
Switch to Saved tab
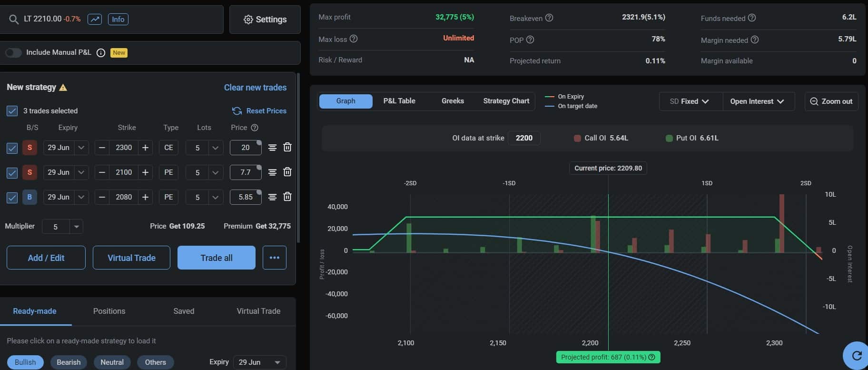tap(184, 311)
